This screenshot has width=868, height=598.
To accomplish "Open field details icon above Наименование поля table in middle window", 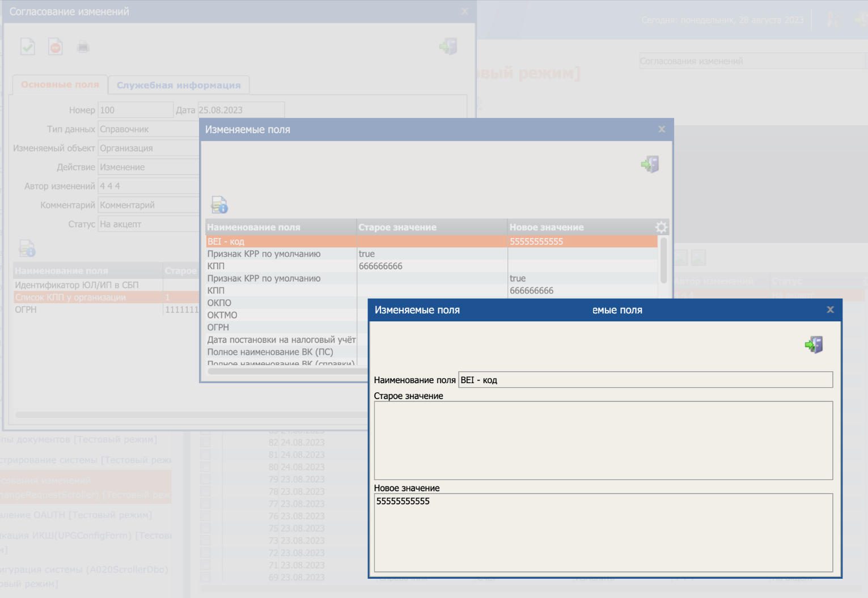I will [x=219, y=205].
